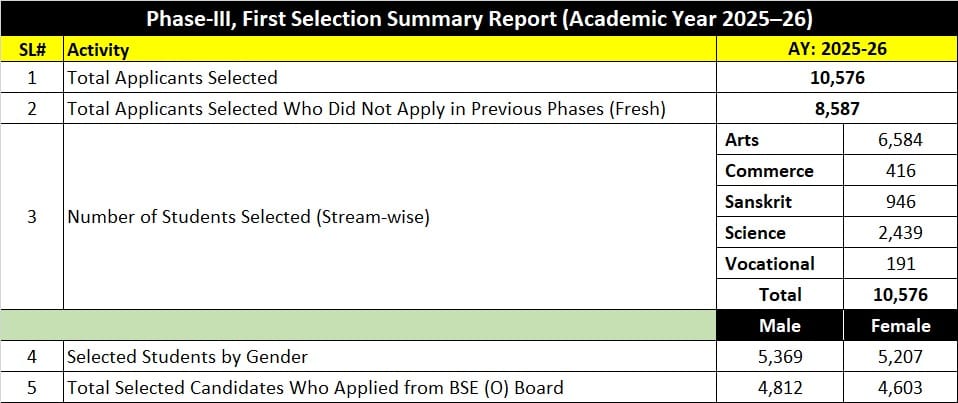Select the fresh applicants value 8,587
Viewport: 958px width, 403px height.
837,109
